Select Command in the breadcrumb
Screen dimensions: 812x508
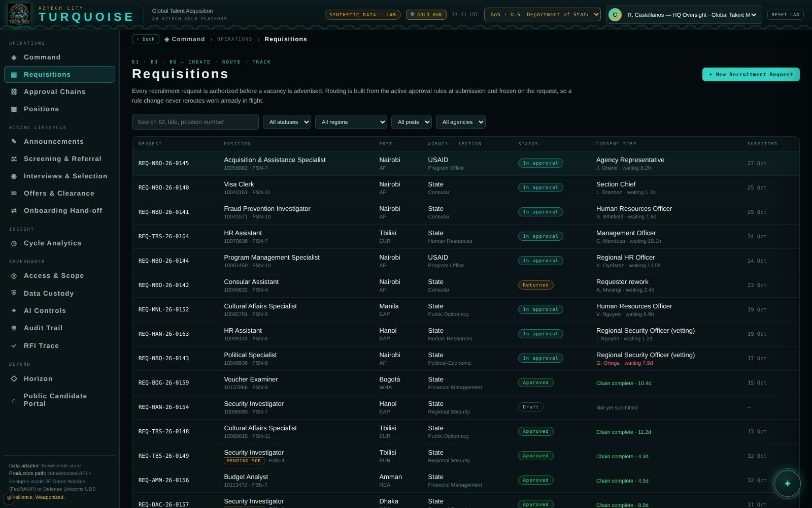click(x=185, y=39)
